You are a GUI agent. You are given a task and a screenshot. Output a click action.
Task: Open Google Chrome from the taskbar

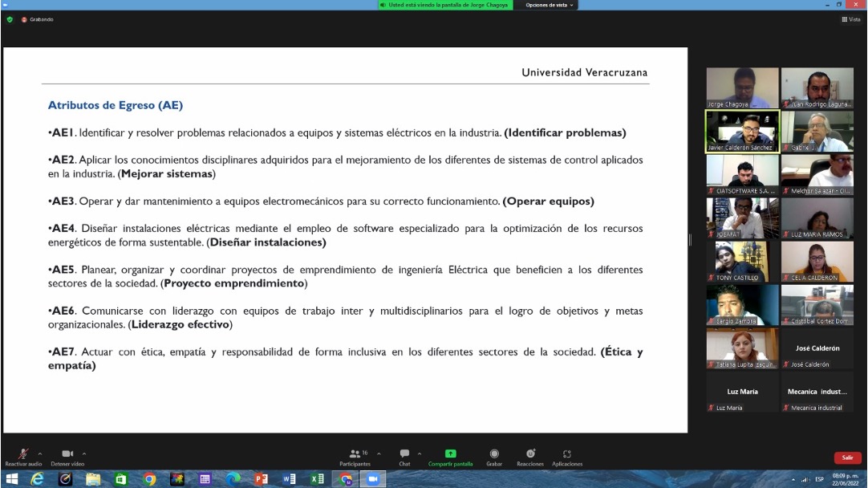(149, 479)
